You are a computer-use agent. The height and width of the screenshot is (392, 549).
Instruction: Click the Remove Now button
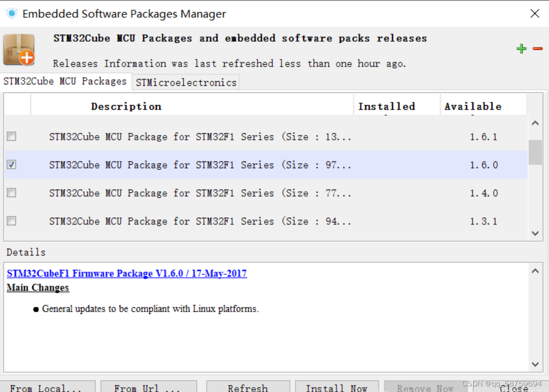425,387
